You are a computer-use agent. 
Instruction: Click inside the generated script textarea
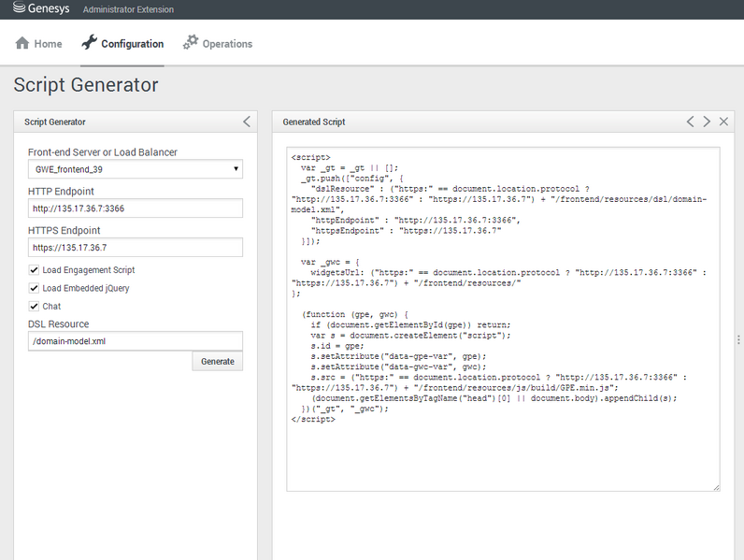click(503, 319)
